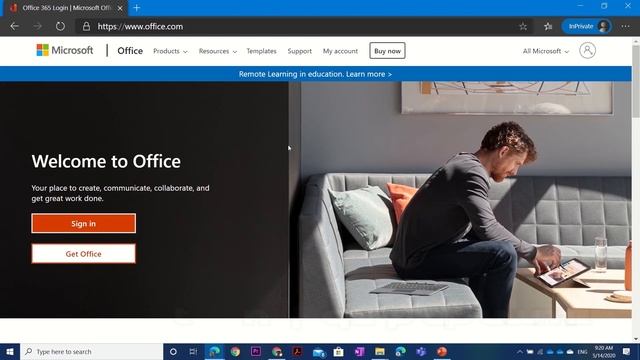
Task: Click the Get Office button
Action: [84, 253]
